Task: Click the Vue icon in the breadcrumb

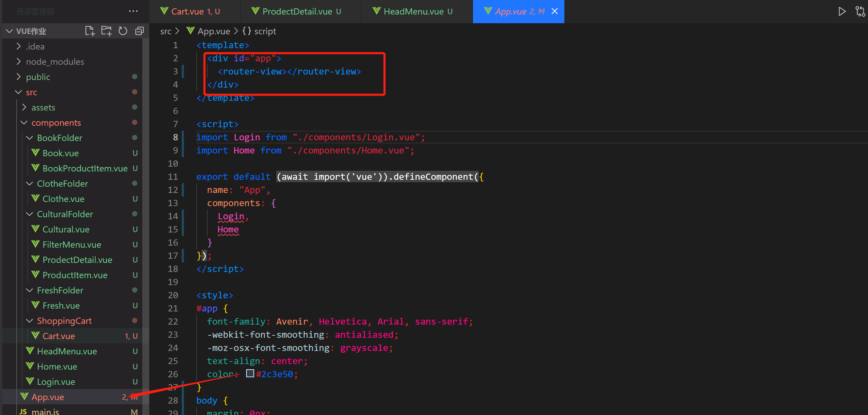Action: [x=190, y=31]
